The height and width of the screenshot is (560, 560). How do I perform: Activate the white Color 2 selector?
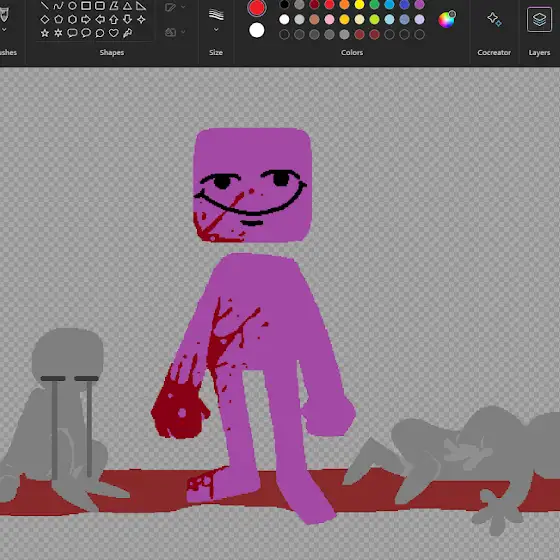pyautogui.click(x=256, y=30)
